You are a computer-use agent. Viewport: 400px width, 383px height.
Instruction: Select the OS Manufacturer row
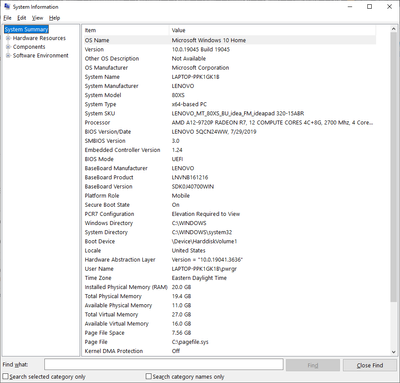click(x=229, y=68)
